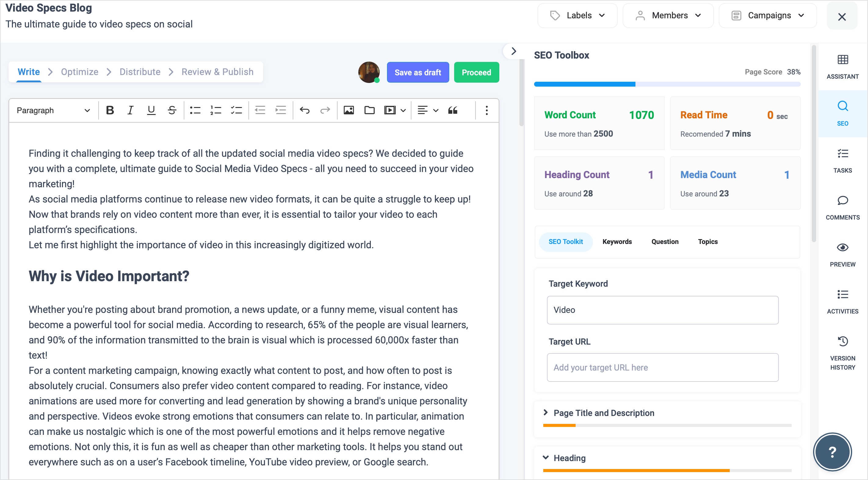Click the Media Count stat card

coord(735,183)
